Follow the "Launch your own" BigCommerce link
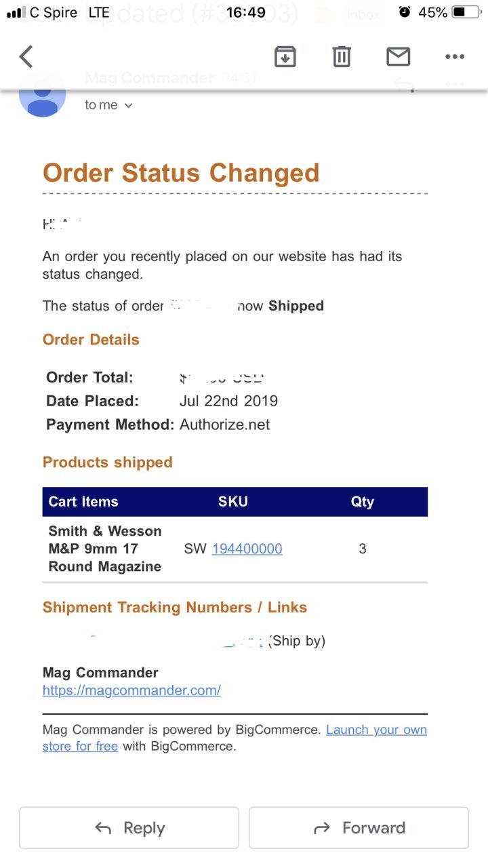This screenshot has height=868, width=488. pos(376,730)
